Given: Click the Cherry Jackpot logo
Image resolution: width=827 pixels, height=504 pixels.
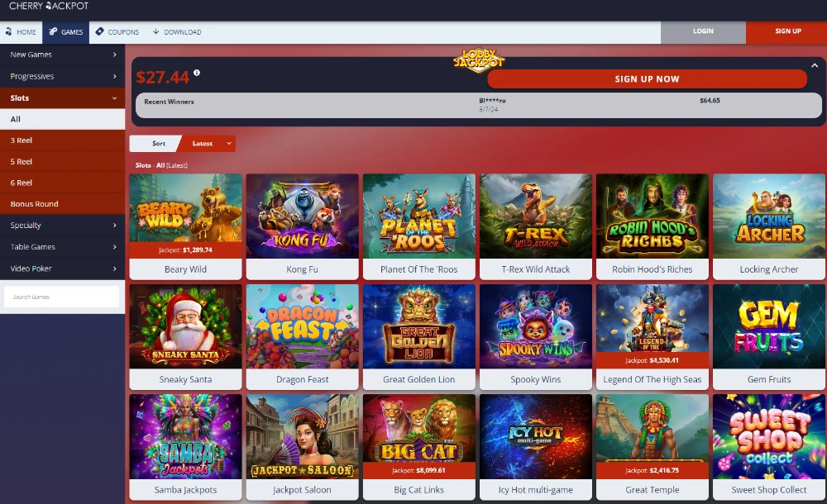Looking at the screenshot, I should click(49, 6).
